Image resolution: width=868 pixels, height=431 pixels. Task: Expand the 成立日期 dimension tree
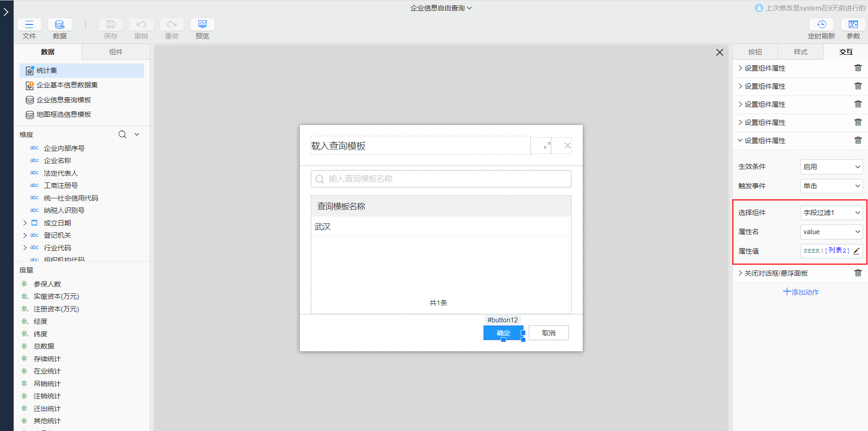(25, 222)
